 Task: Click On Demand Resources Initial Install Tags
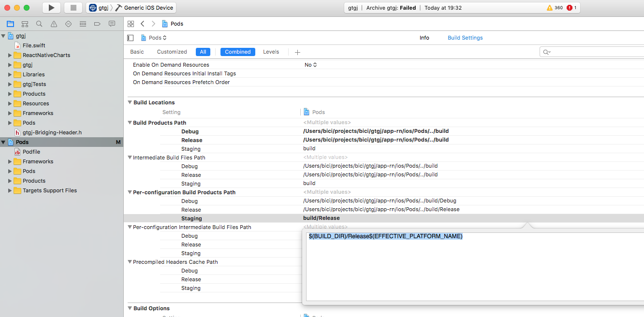click(x=384, y=73)
